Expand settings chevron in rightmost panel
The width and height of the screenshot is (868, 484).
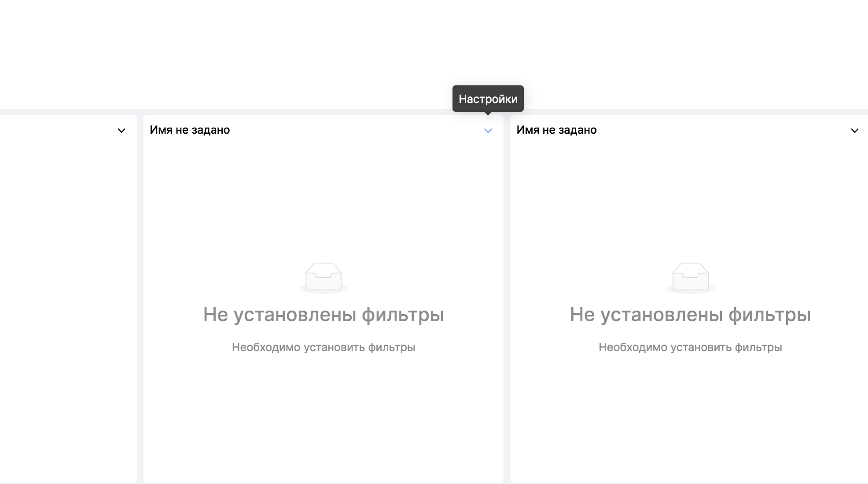click(x=854, y=131)
